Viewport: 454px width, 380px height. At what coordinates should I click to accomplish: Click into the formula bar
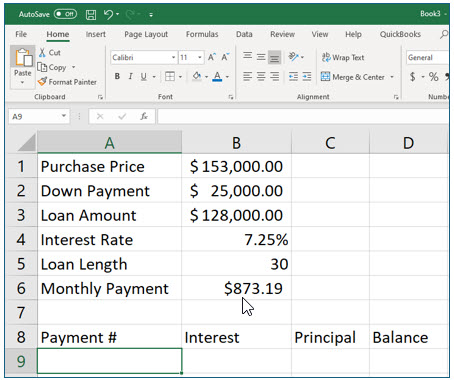[x=303, y=116]
